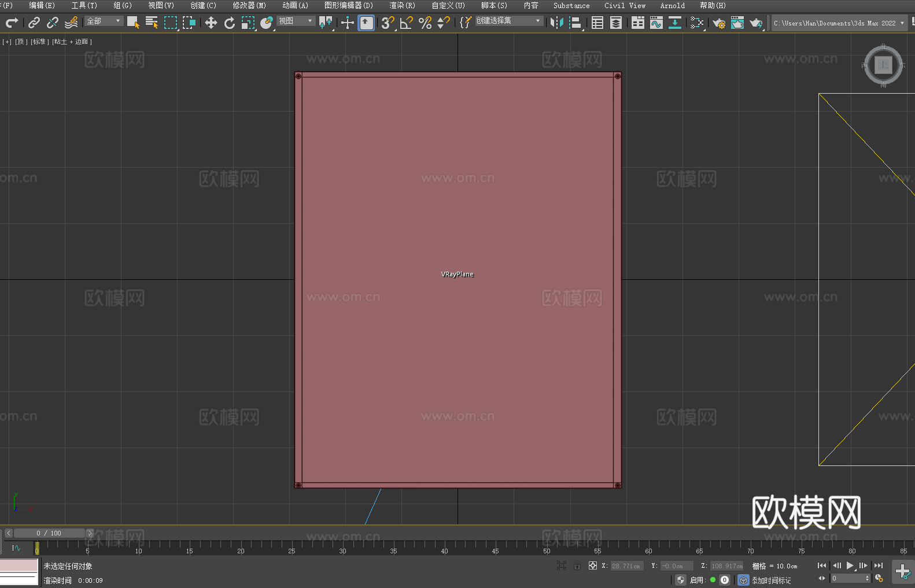Open the 帮助(H) menu
Image resolution: width=915 pixels, height=588 pixels.
713,5
